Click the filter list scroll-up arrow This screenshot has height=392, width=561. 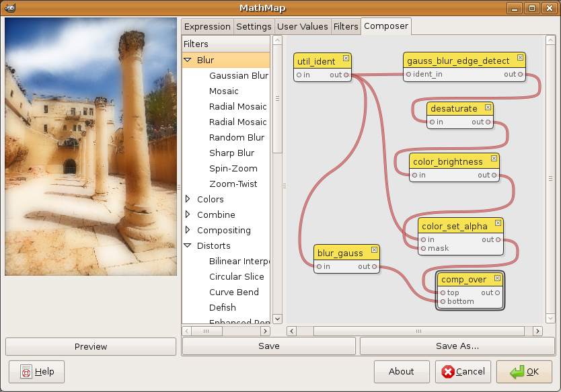pos(277,40)
